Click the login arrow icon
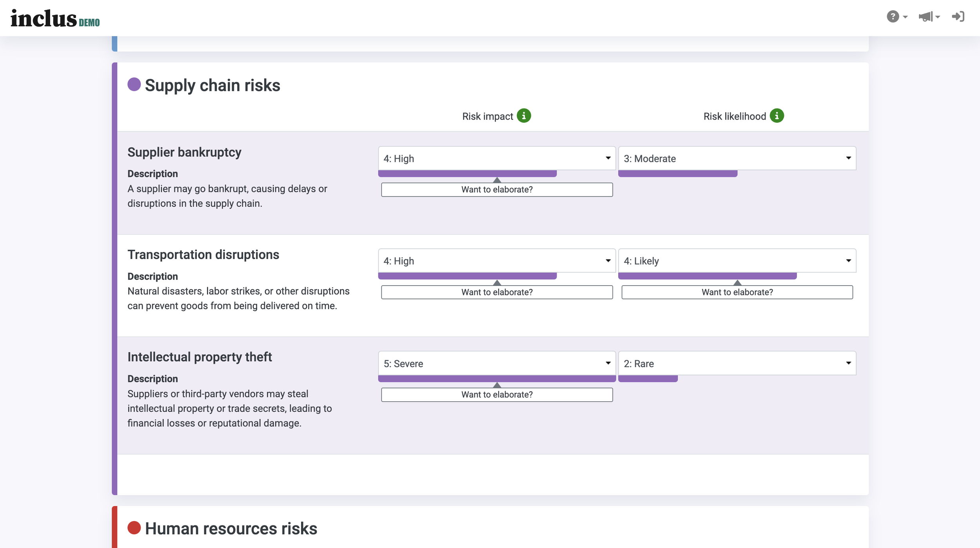 pyautogui.click(x=958, y=16)
